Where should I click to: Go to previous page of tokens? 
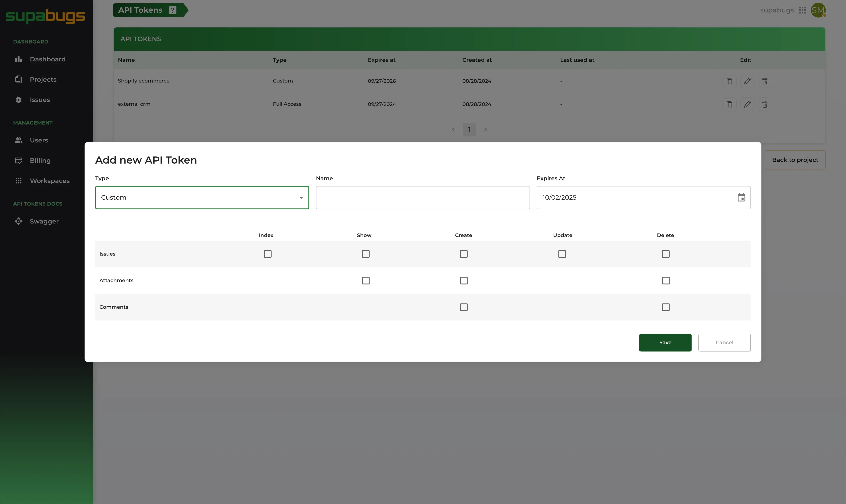point(453,129)
